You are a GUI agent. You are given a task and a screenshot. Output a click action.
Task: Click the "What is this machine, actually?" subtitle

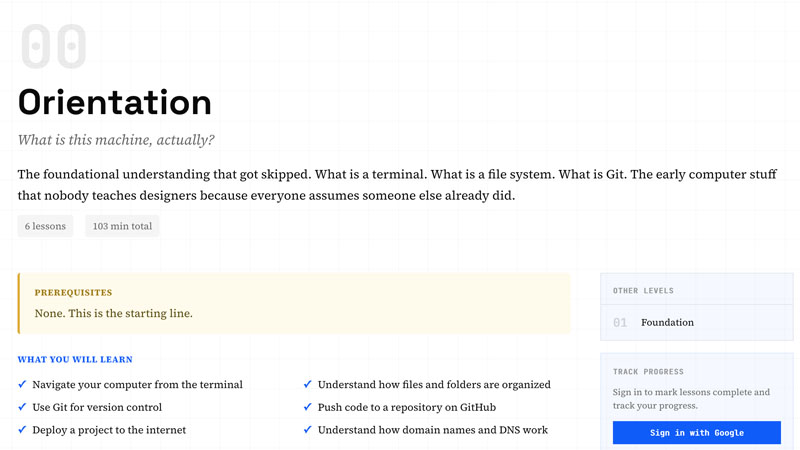coord(116,140)
